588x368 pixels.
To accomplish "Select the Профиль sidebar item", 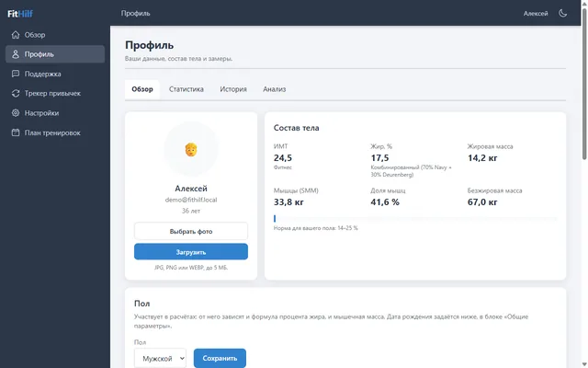I will (55, 54).
